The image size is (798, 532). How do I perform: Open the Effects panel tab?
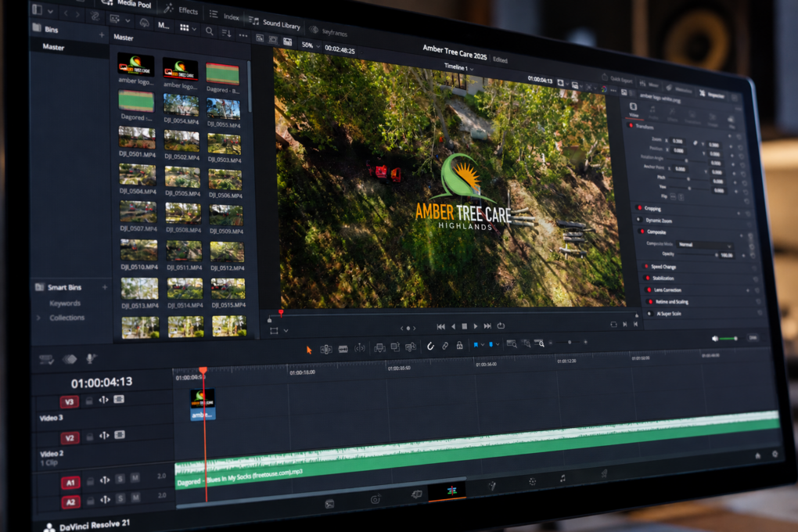pyautogui.click(x=182, y=9)
